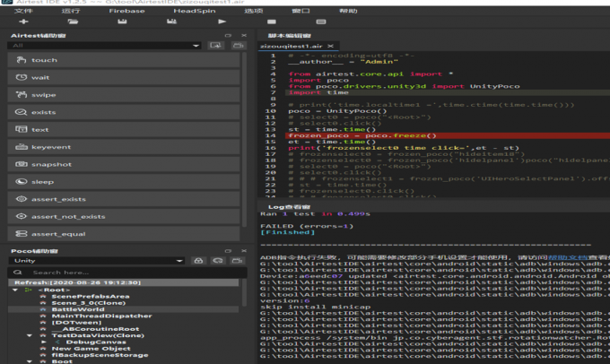
Task: Click the highlighted frozen_poco code line 14
Action: pos(448,135)
